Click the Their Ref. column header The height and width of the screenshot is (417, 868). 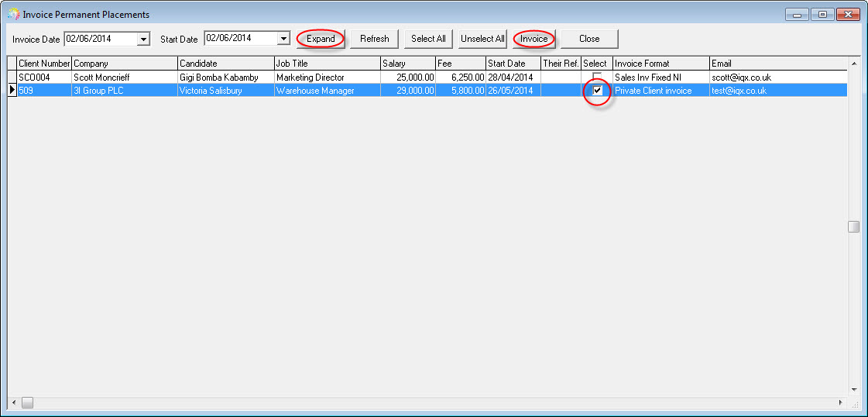tap(561, 64)
